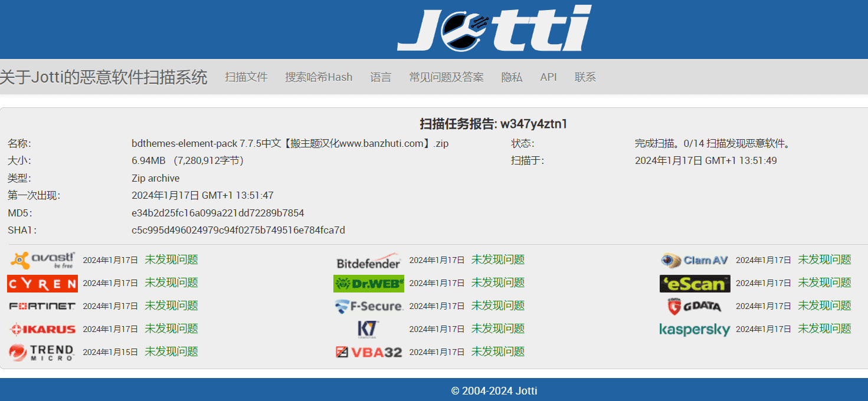This screenshot has height=401, width=868.
Task: Click the 大小: field label
Action: 19,160
